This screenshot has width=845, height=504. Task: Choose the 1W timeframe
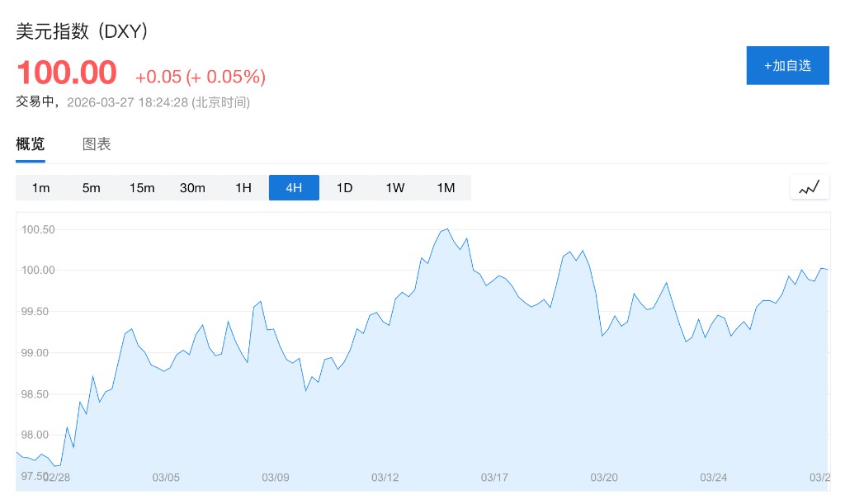pyautogui.click(x=395, y=188)
